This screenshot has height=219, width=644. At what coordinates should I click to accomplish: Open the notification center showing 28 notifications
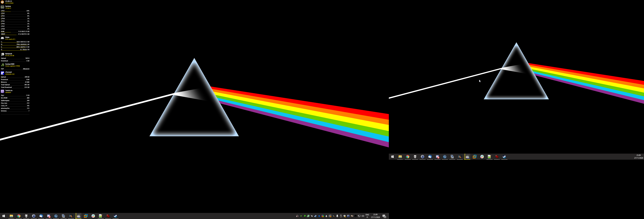[384, 216]
